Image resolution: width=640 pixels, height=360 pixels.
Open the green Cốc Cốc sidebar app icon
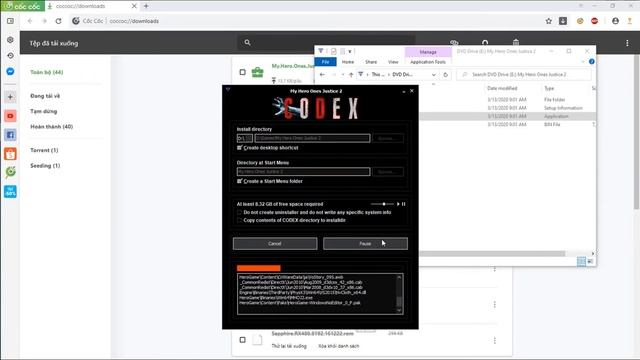pos(11,172)
